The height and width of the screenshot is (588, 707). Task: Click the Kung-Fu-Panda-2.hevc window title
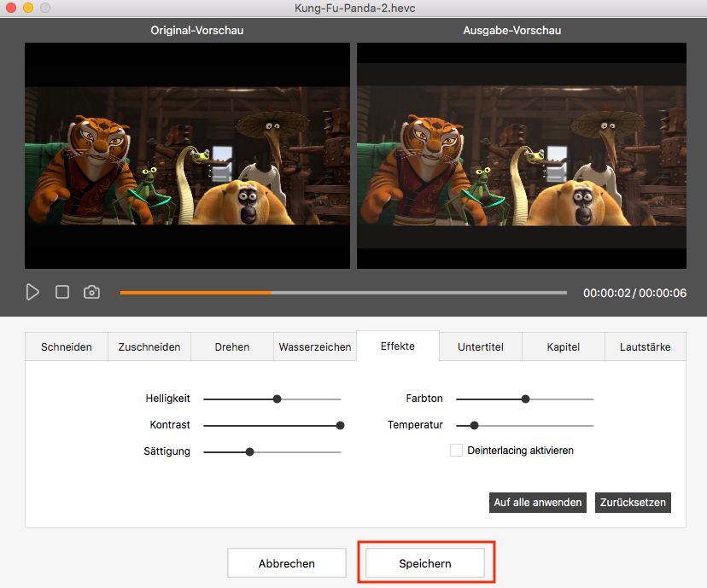click(x=355, y=9)
